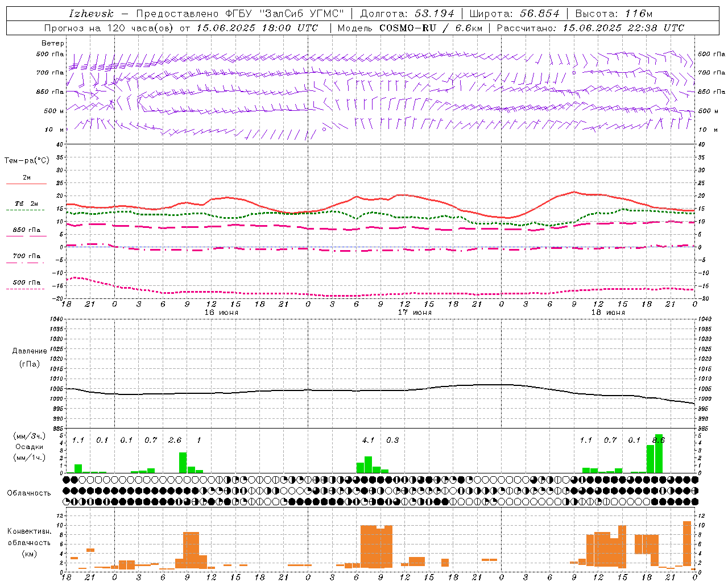
Task: Click the "Конвективн." convective cloud label
Action: click(x=29, y=531)
